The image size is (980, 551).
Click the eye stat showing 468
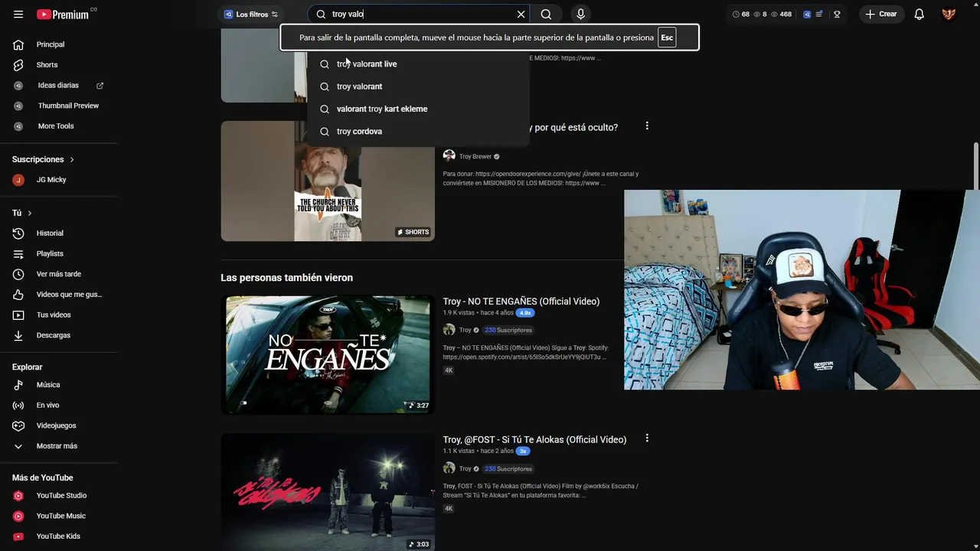click(x=781, y=14)
